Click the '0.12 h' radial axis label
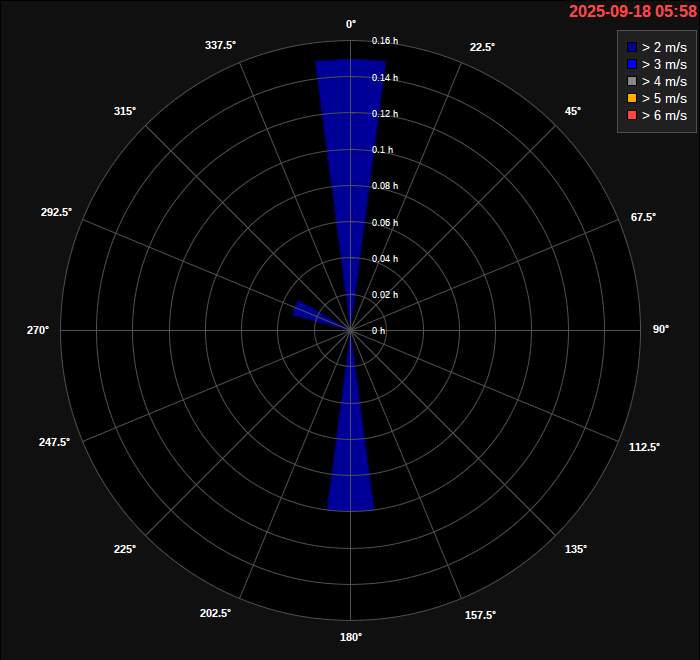 click(x=385, y=114)
